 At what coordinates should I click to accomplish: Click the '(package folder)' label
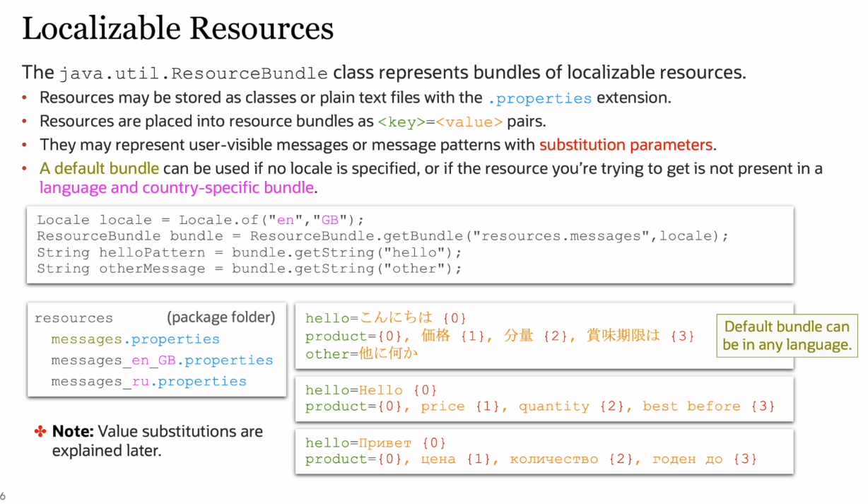pyautogui.click(x=221, y=317)
